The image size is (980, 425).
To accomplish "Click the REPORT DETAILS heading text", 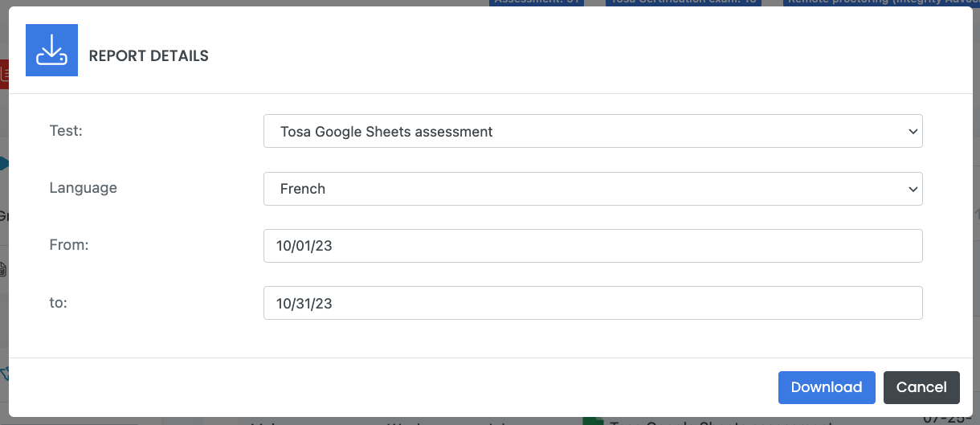I will click(149, 56).
